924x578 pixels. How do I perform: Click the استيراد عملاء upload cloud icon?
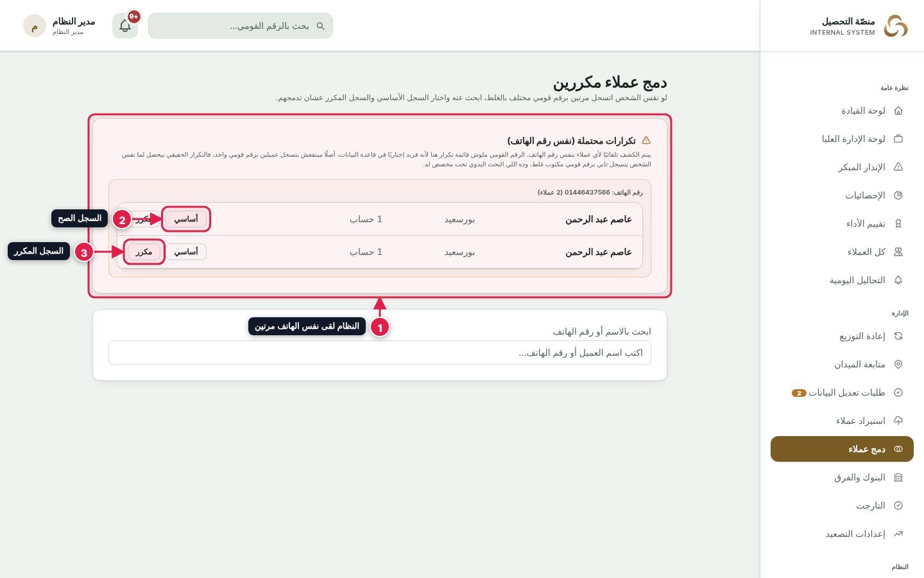[x=898, y=421]
